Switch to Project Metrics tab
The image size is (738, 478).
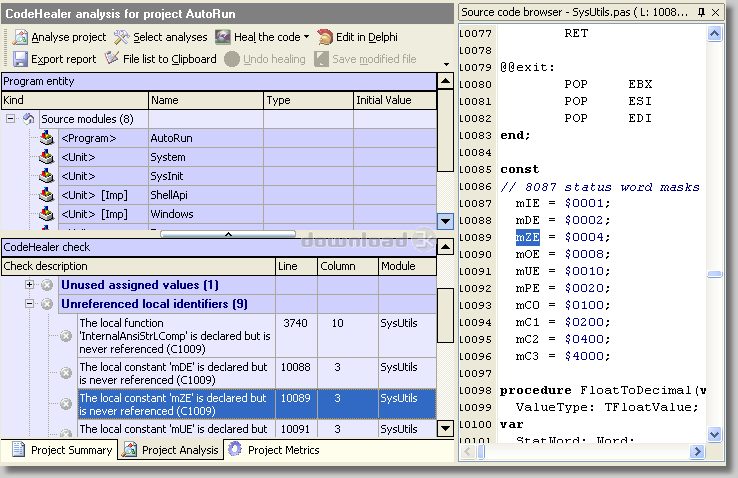274,450
